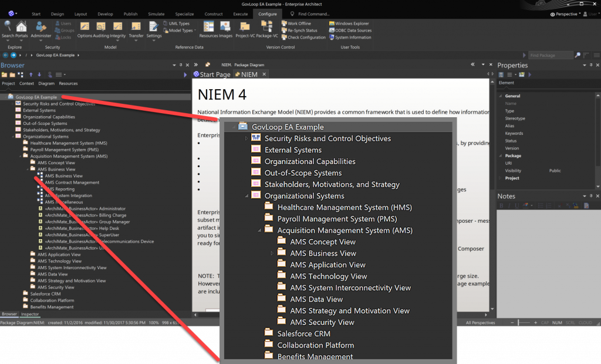
Task: Switch to the Start ribbon tab
Action: 36,14
